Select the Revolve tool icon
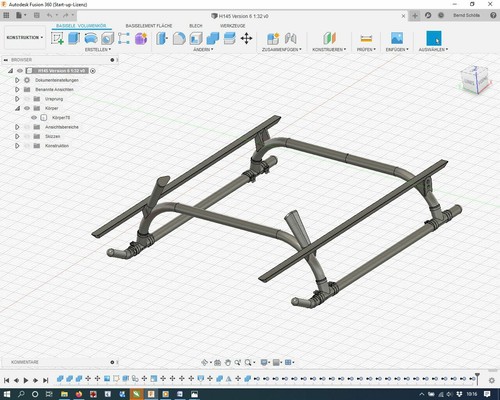 pyautogui.click(x=91, y=38)
